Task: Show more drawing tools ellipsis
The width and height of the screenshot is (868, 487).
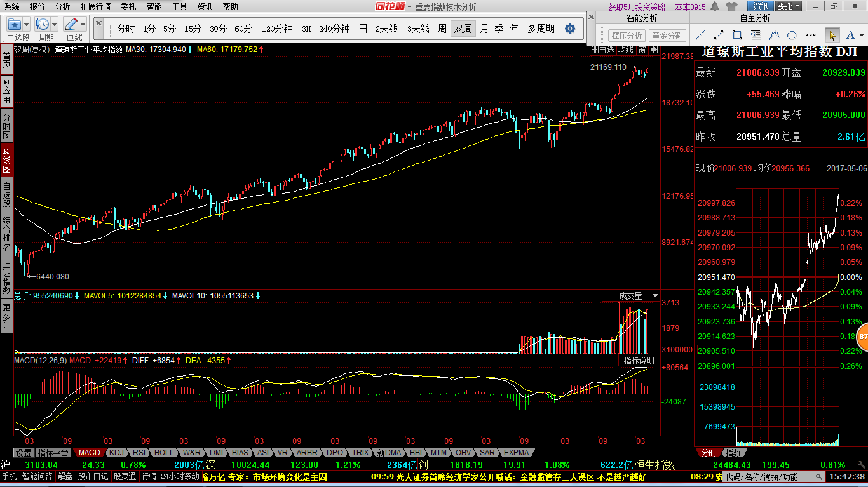Action: coord(810,36)
